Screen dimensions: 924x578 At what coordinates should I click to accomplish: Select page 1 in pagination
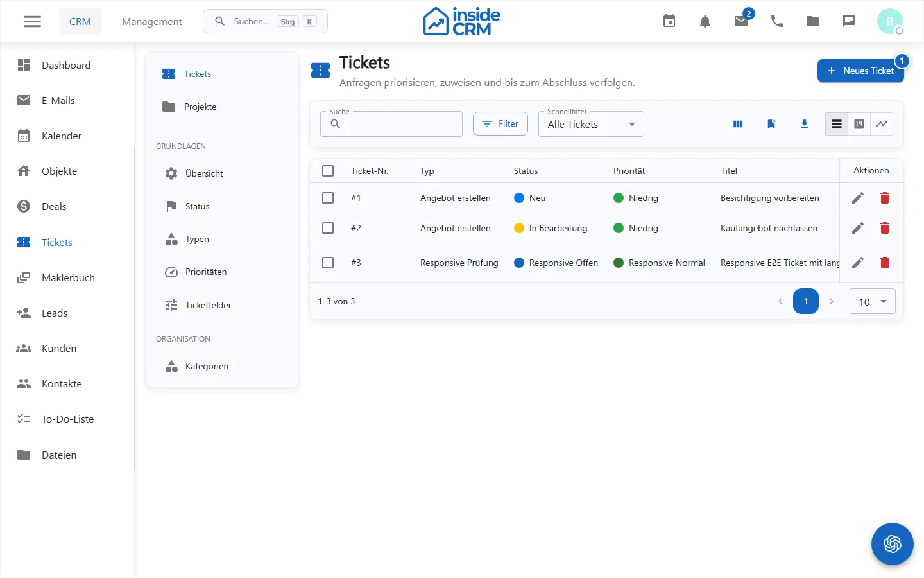[x=806, y=301]
